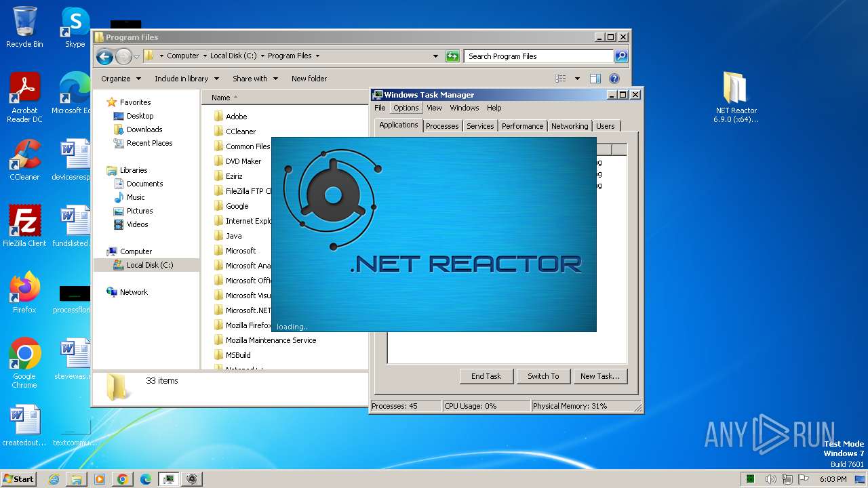This screenshot has height=488, width=868.
Task: Select Recent Places in navigation pane
Action: 149,143
